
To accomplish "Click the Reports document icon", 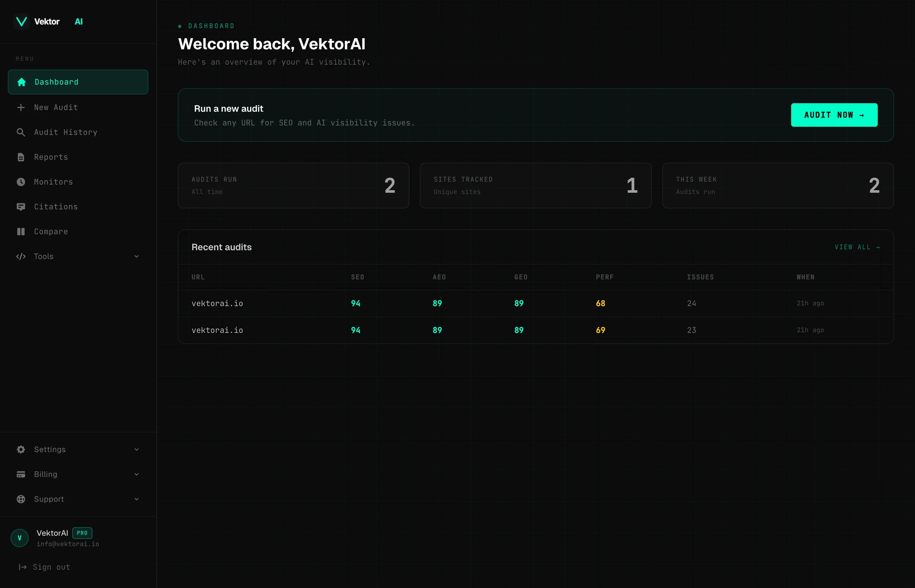I will coord(21,157).
